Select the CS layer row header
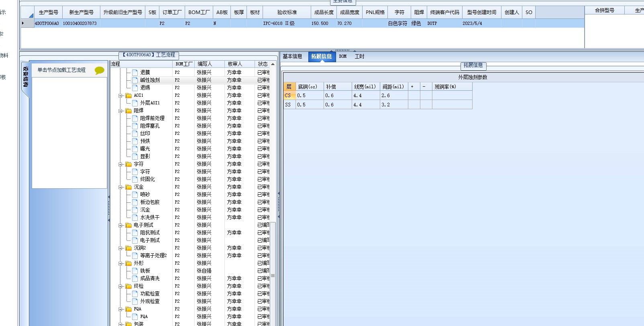Image resolution: width=644 pixels, height=326 pixels. pyautogui.click(x=289, y=96)
